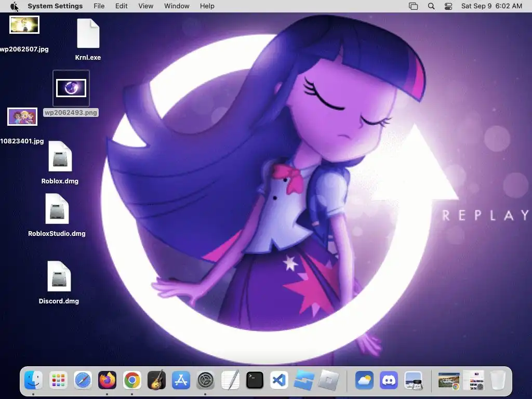Open Discord from the dock
The image size is (532, 399).
(389, 380)
